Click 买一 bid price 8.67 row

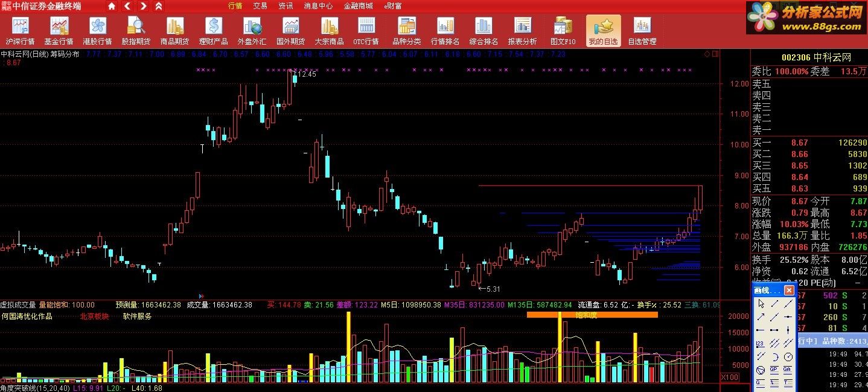point(809,143)
